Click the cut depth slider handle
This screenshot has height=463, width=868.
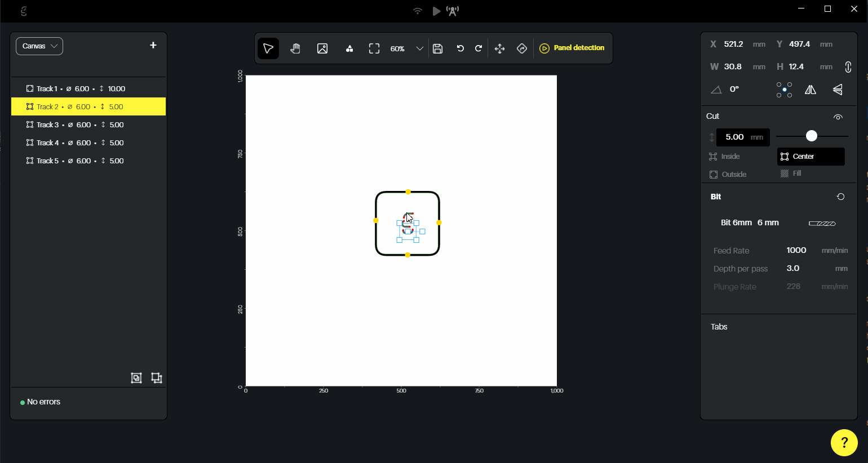click(x=811, y=136)
